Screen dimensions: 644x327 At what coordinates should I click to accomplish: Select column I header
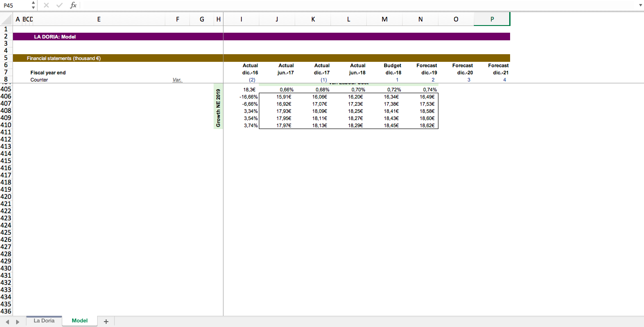click(x=241, y=19)
